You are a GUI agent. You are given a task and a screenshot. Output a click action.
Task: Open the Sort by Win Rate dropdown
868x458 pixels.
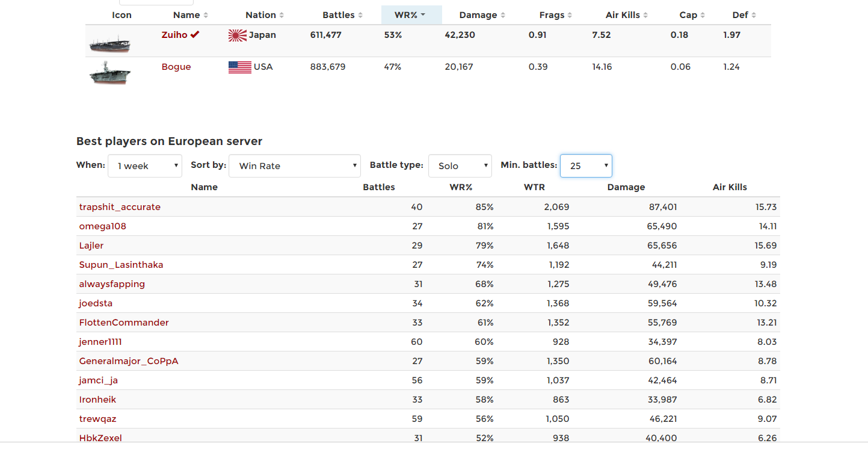[295, 166]
